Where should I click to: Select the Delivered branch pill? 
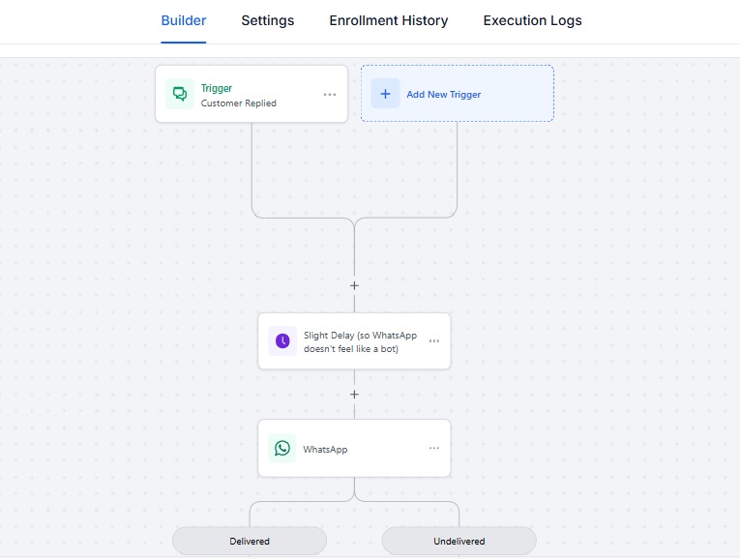pos(250,541)
